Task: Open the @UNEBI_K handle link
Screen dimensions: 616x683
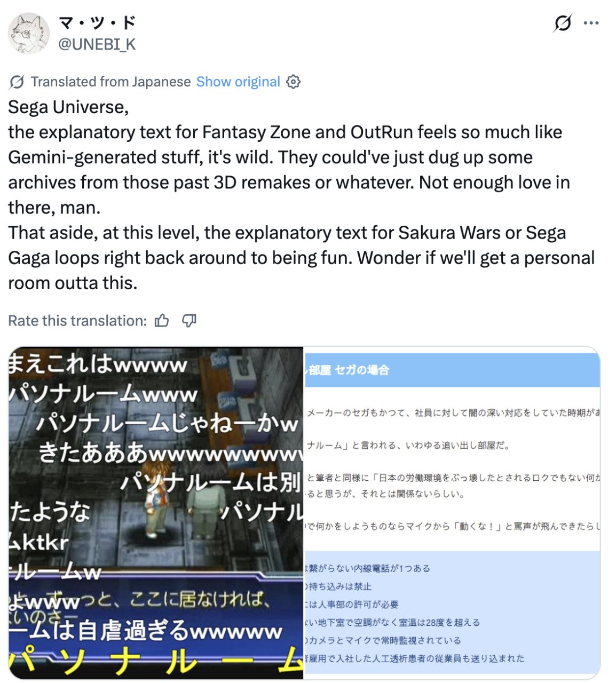Action: pos(97,44)
